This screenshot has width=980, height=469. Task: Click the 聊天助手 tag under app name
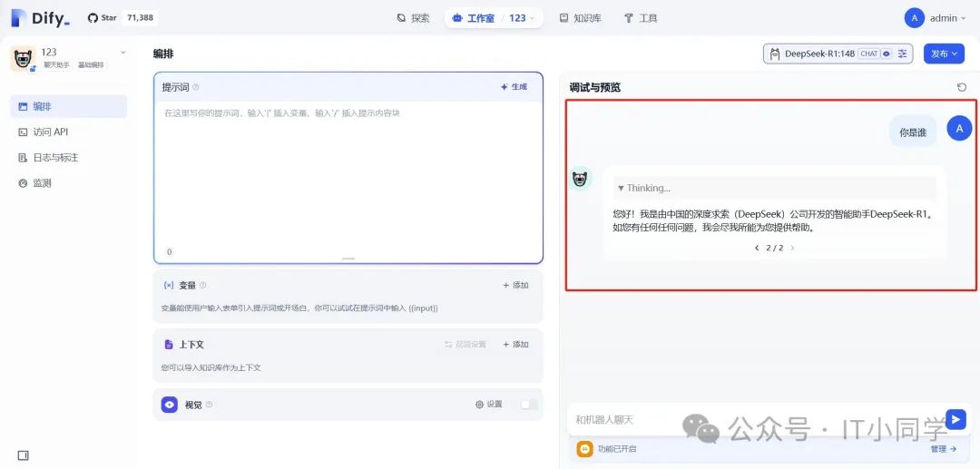pos(56,65)
